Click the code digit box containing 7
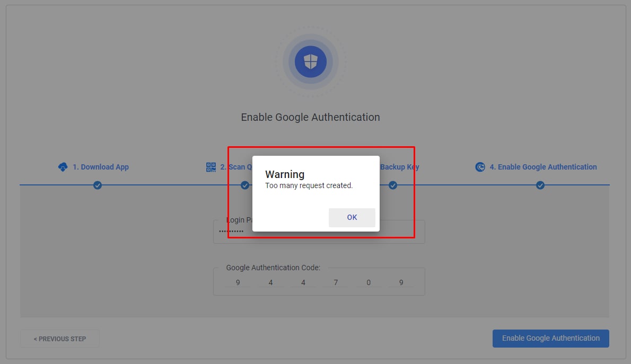 pos(336,282)
